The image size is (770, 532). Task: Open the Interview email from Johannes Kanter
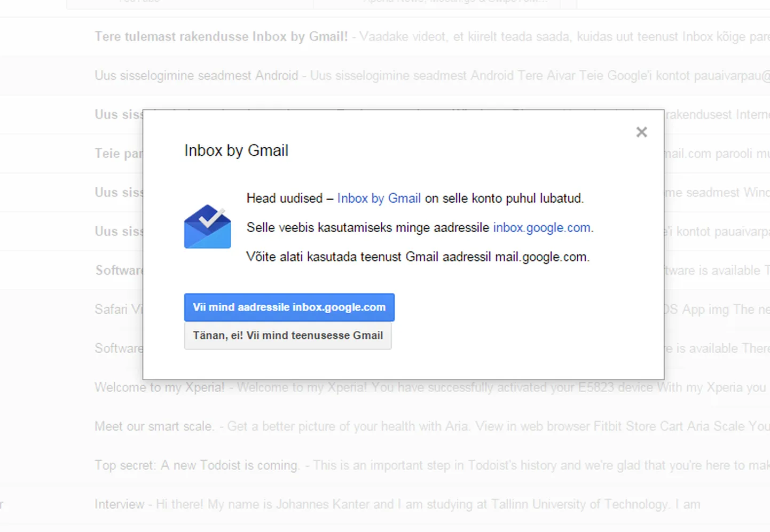pyautogui.click(x=385, y=504)
